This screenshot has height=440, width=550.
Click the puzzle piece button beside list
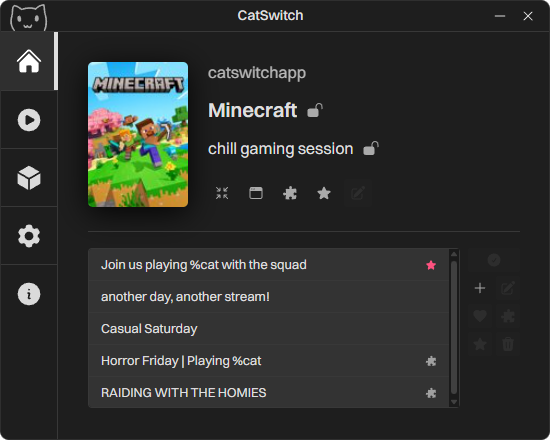(508, 316)
